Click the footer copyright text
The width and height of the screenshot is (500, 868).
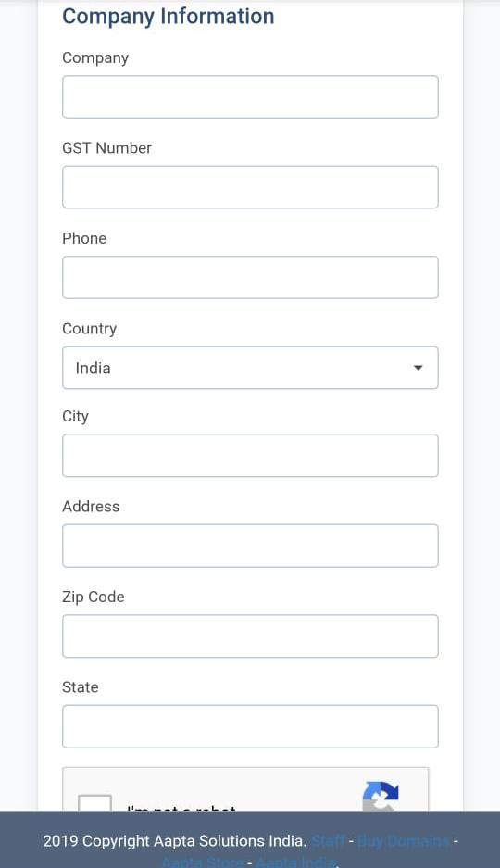(175, 841)
